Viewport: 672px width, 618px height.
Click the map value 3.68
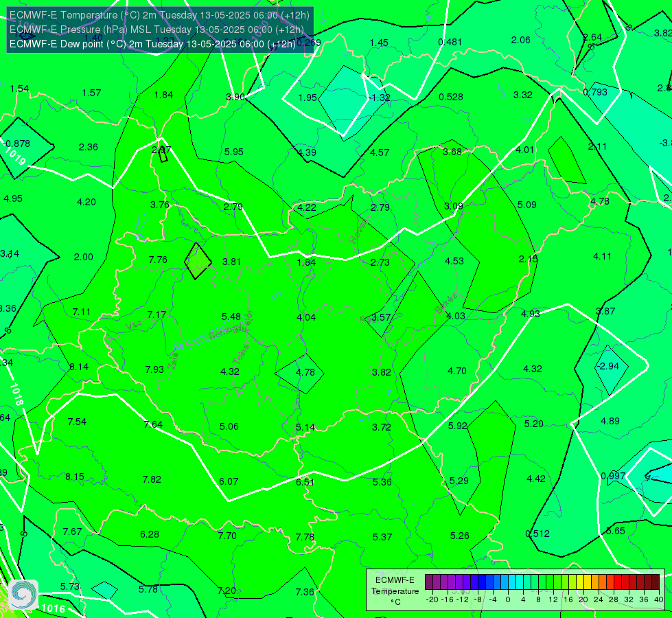pyautogui.click(x=452, y=152)
